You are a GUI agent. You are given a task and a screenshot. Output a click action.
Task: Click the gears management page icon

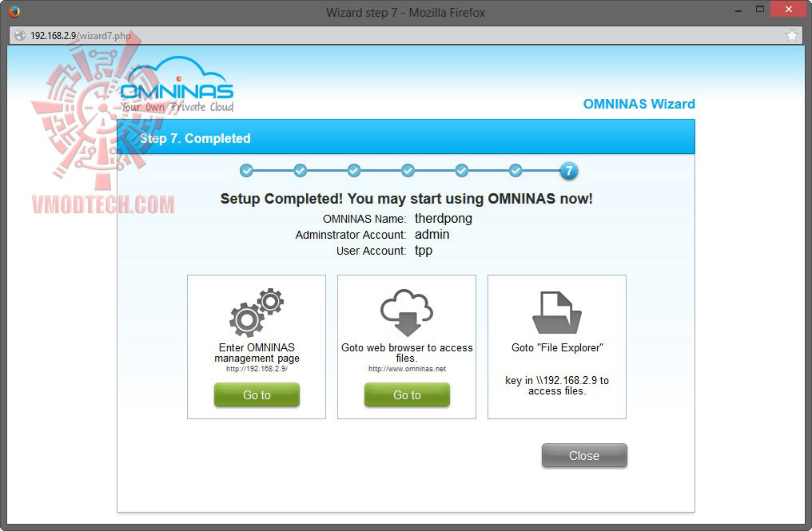click(x=257, y=312)
